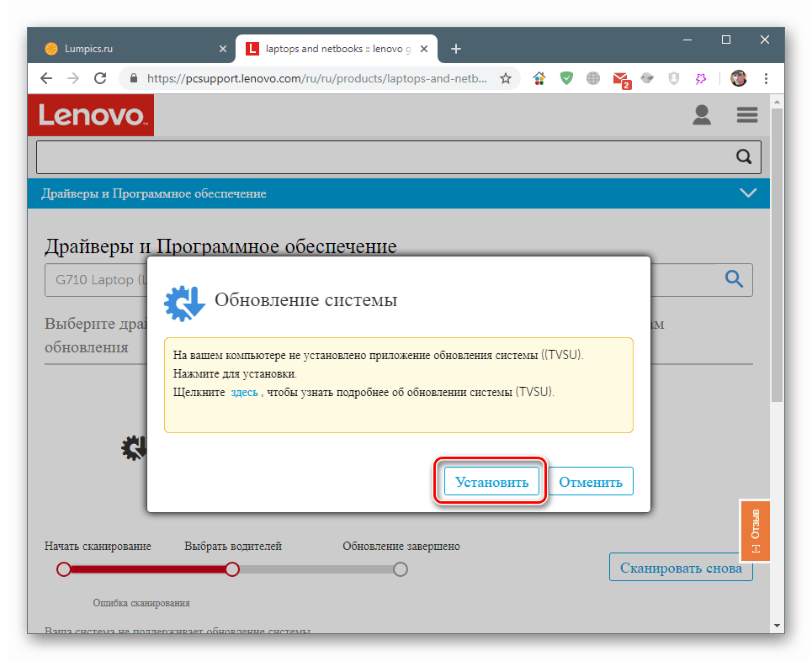Viewport: 812px width, 661px height.
Task: Click the scrollbar down arrow
Action: (x=777, y=626)
